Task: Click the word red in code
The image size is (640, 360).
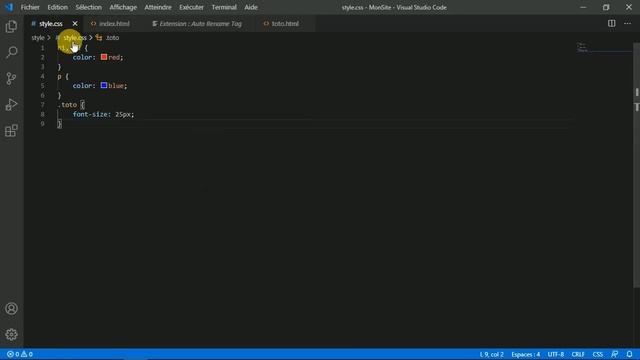Action: coord(114,58)
